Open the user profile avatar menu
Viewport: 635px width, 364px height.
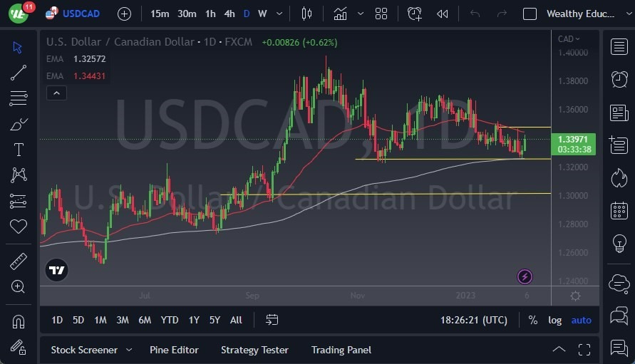[x=19, y=13]
